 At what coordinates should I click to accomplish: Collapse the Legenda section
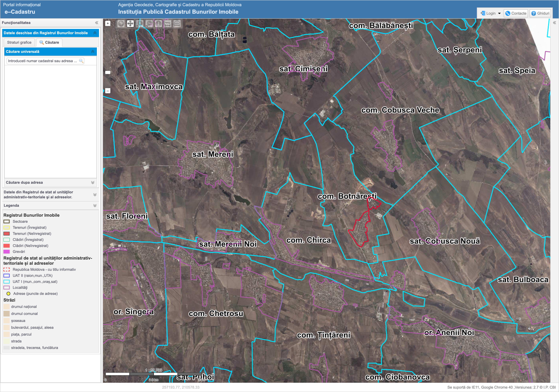click(x=95, y=205)
